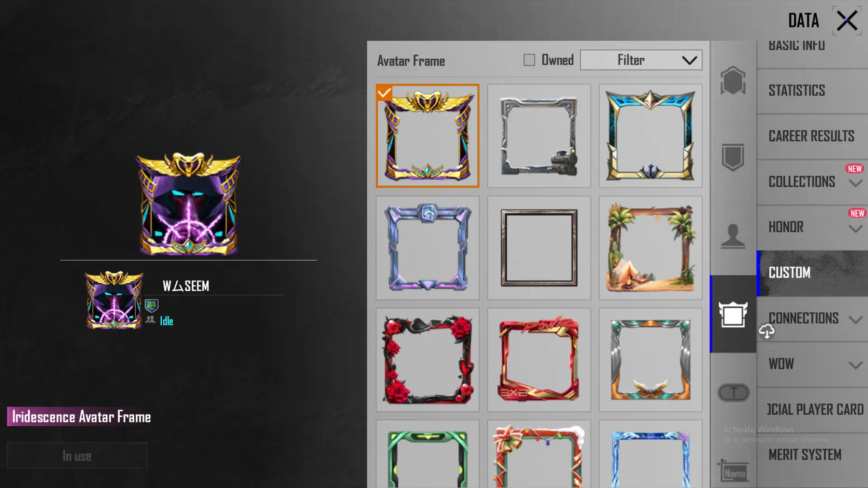Click the cloud download icon
This screenshot has width=868, height=488.
point(767,331)
